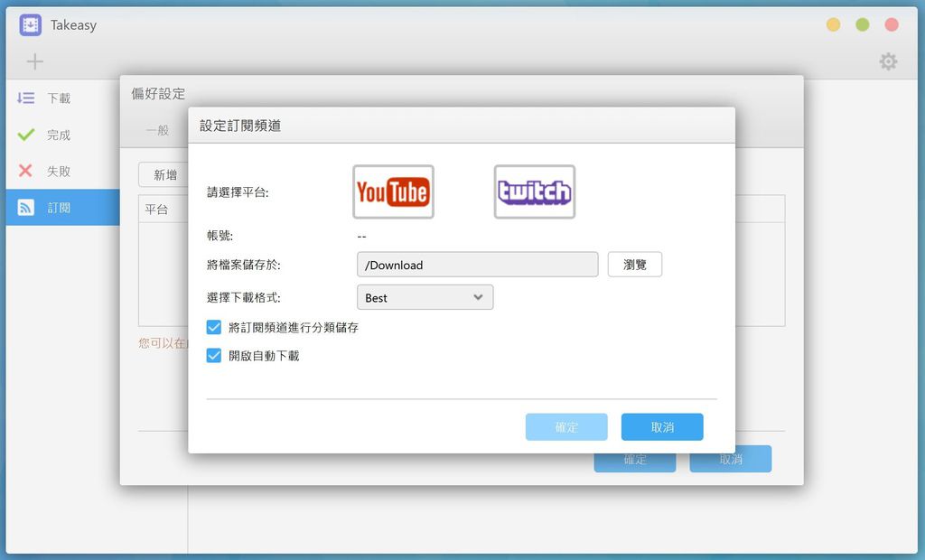Open the settings gear icon
925x560 pixels.
click(888, 61)
